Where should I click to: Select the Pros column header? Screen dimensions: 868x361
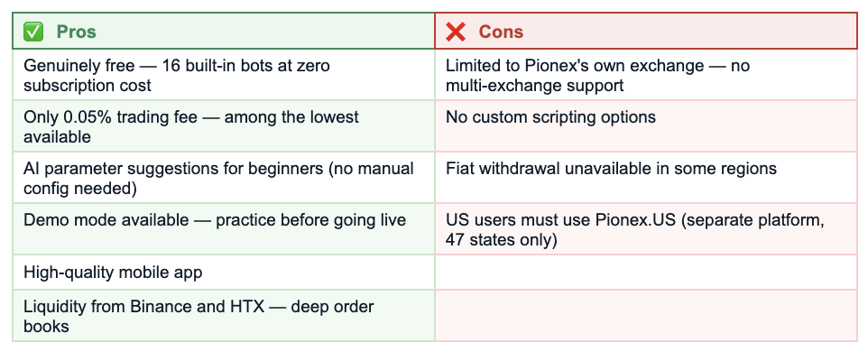[224, 31]
